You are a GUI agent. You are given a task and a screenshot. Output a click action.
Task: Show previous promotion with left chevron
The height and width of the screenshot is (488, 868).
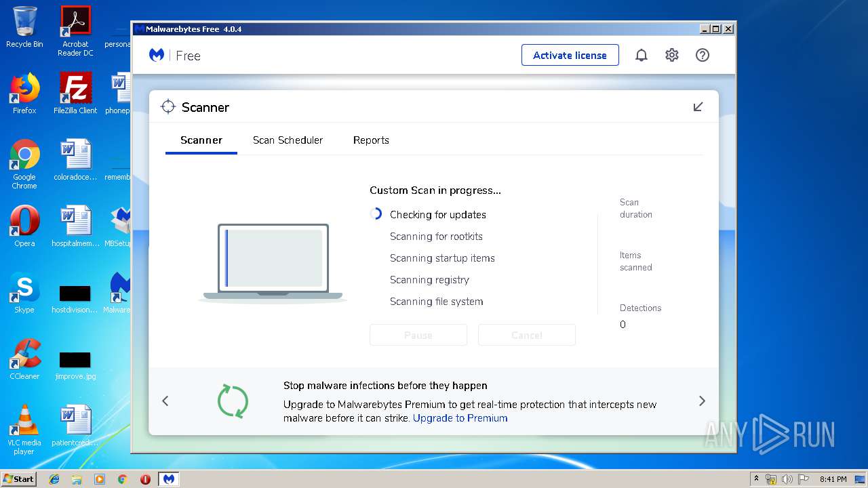coord(165,401)
